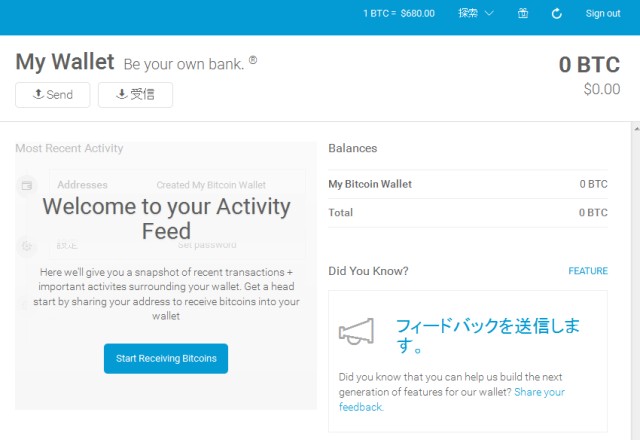Click the FEATURE label link
The width and height of the screenshot is (640, 440).
pyautogui.click(x=587, y=271)
